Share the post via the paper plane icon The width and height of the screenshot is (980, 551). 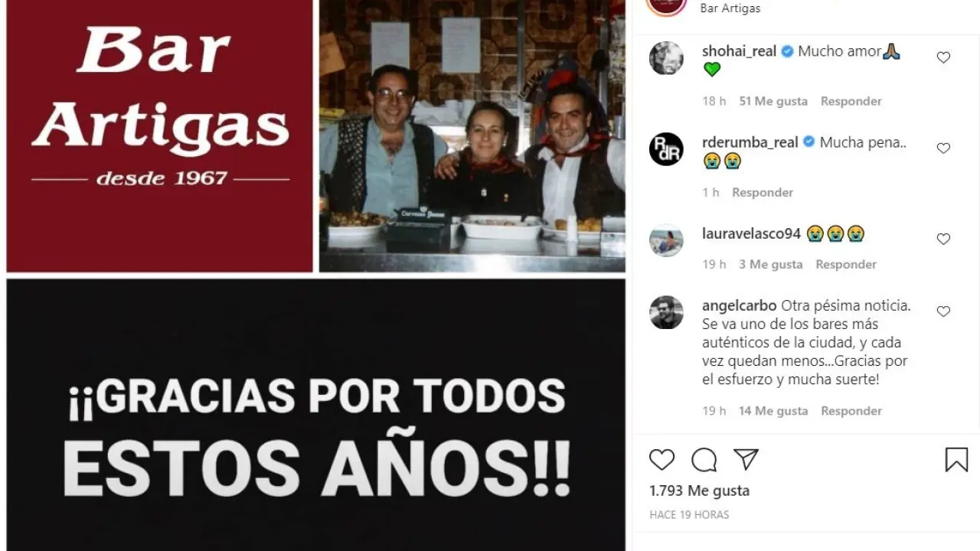tap(746, 459)
